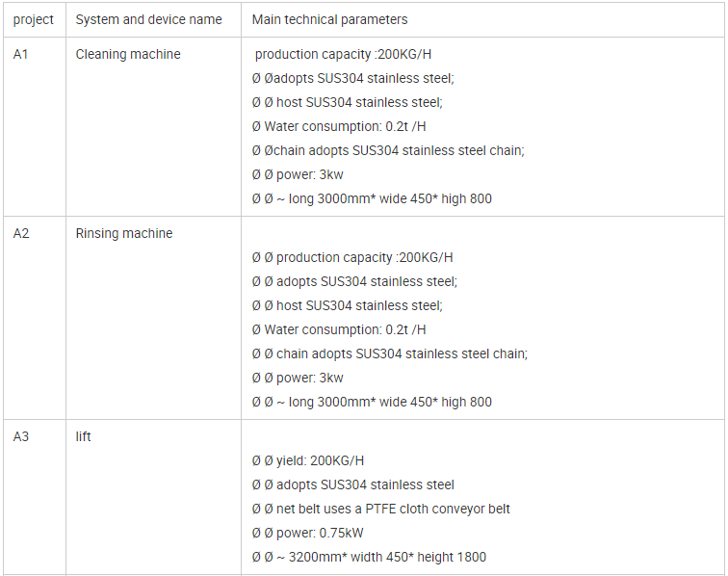Select the A2 project cell

[21, 233]
